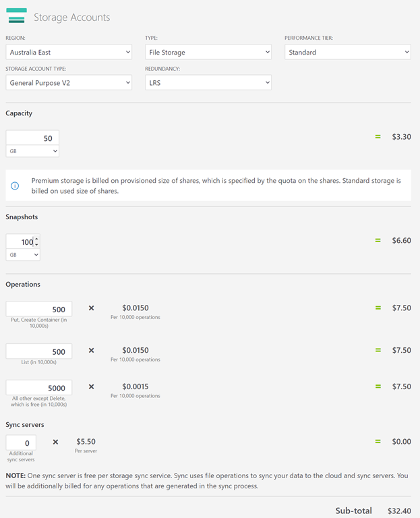Open the Type dropdown showing File Storage
Viewport: 420px width, 518px height.
click(x=208, y=52)
